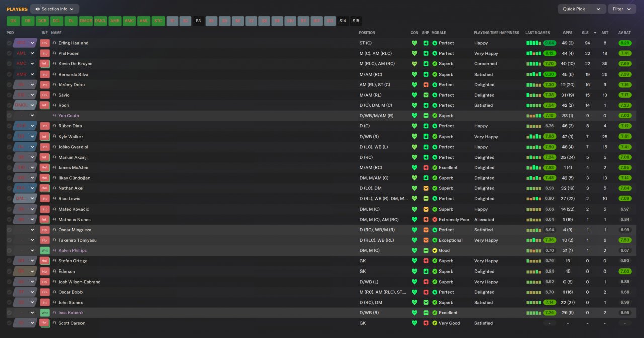Select the S15 substitute slot
Screen dimensions: 644x338
pos(356,21)
